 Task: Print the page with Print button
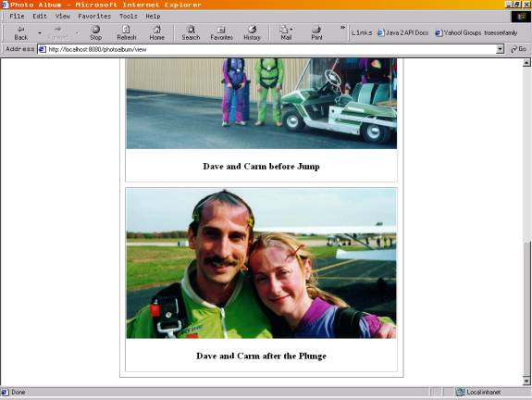(x=316, y=33)
